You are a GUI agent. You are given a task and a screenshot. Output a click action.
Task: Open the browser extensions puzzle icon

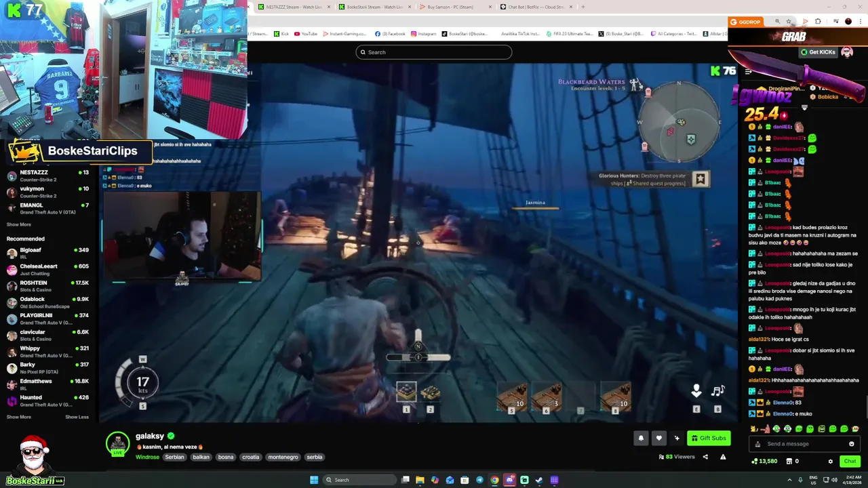817,22
